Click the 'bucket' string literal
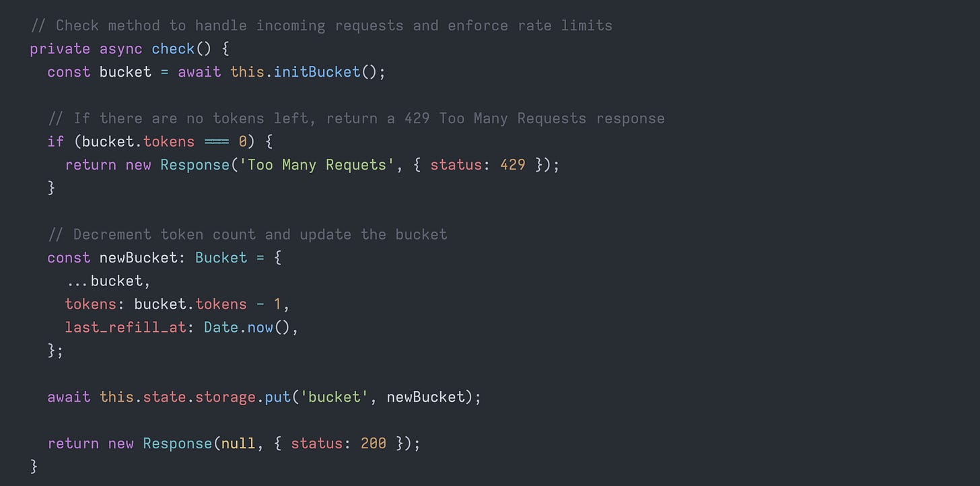The image size is (980, 486). [x=335, y=397]
